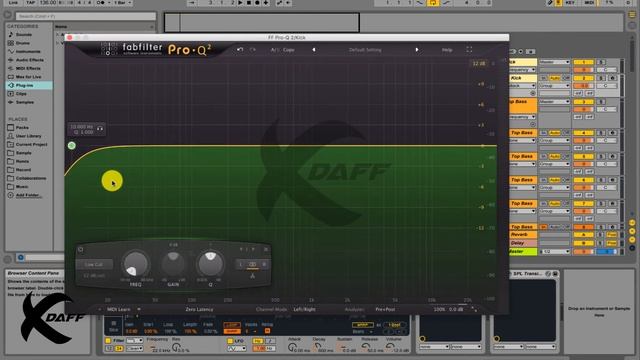Select the Master track

pyautogui.click(x=522, y=251)
